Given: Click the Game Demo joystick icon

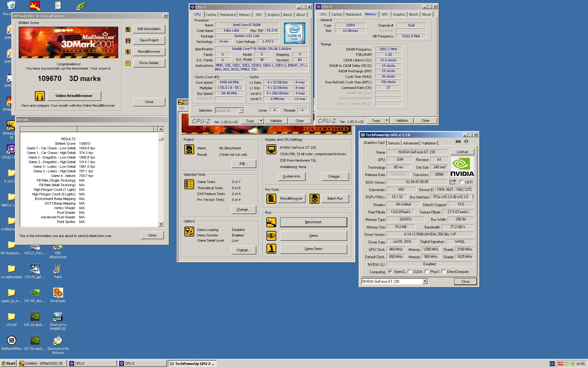Looking at the screenshot, I should pyautogui.click(x=271, y=249).
